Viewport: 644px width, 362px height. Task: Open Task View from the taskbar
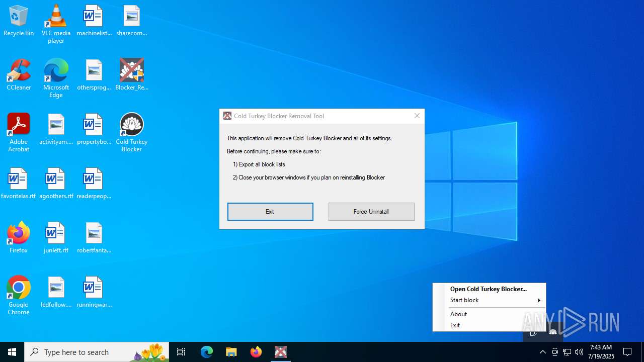tap(181, 352)
